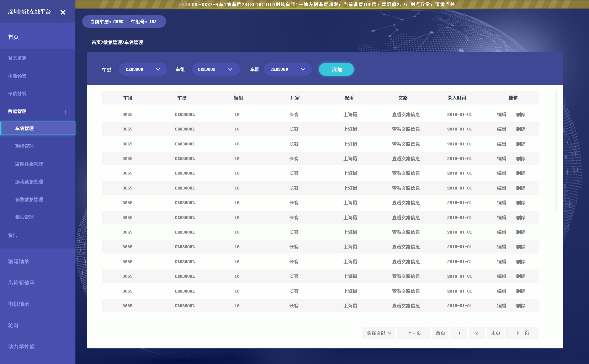This screenshot has width=589, height=364.
Task: Open the 报告 sidebar item
Action: pyautogui.click(x=13, y=235)
